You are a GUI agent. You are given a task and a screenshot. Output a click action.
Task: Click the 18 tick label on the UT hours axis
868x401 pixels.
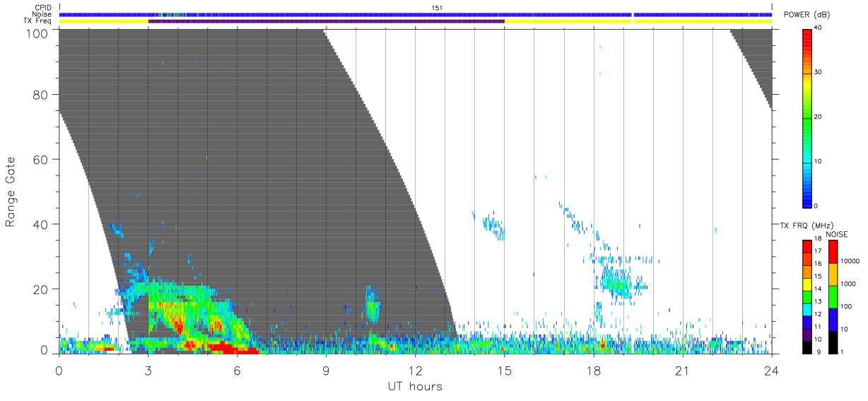593,371
